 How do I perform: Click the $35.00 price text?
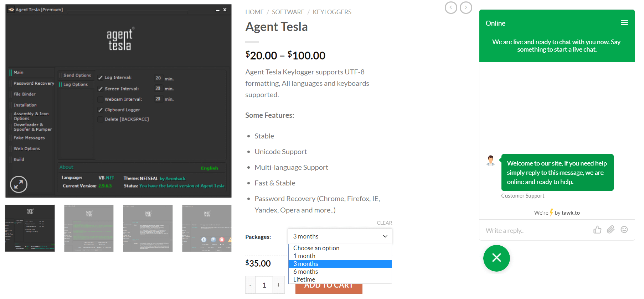coord(258,263)
